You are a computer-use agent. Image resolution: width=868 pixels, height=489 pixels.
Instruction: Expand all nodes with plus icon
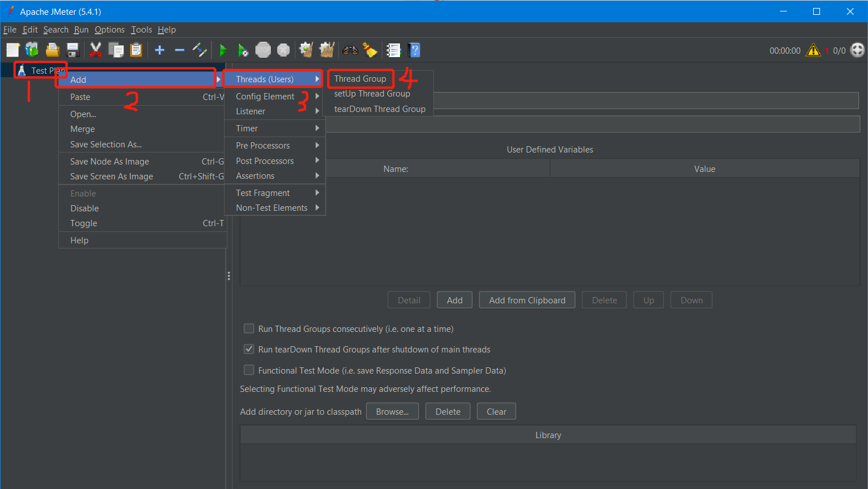(160, 50)
